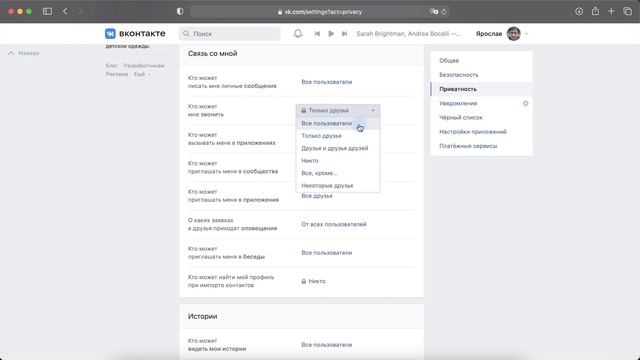
Task: Collapse the Только друзья dropdown header
Action: [338, 110]
